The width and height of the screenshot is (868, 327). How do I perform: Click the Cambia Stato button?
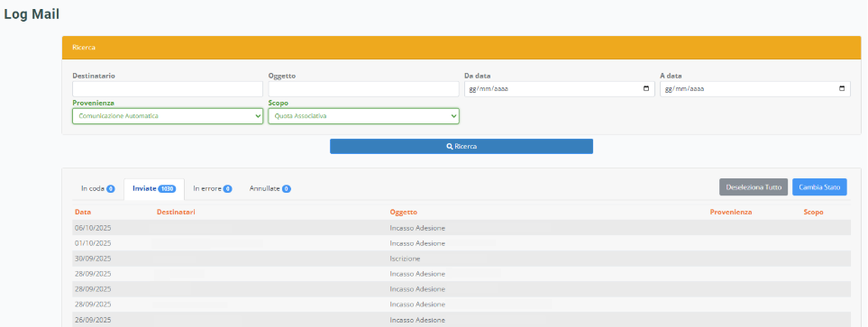819,187
